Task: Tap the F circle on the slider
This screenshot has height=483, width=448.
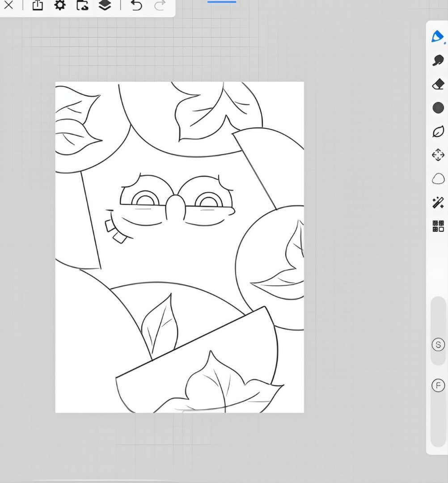Action: pyautogui.click(x=438, y=386)
